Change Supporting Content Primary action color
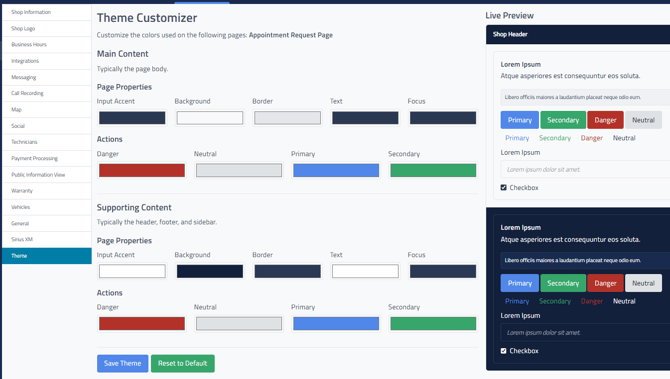This screenshot has height=379, width=670. 336,323
